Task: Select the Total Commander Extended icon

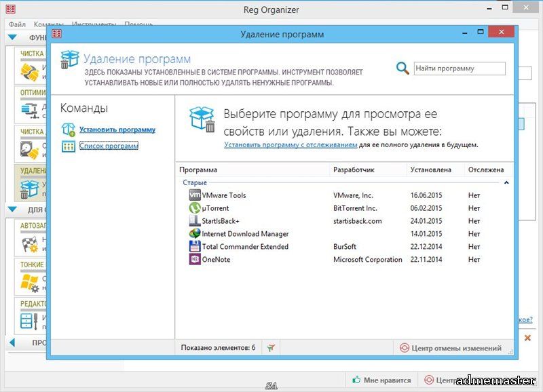Action: click(195, 247)
